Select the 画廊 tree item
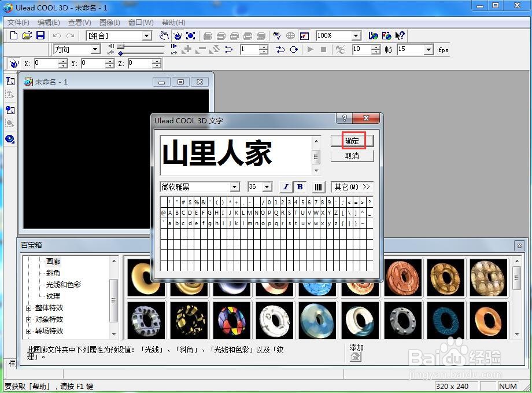This screenshot has height=393, width=532. coord(53,261)
